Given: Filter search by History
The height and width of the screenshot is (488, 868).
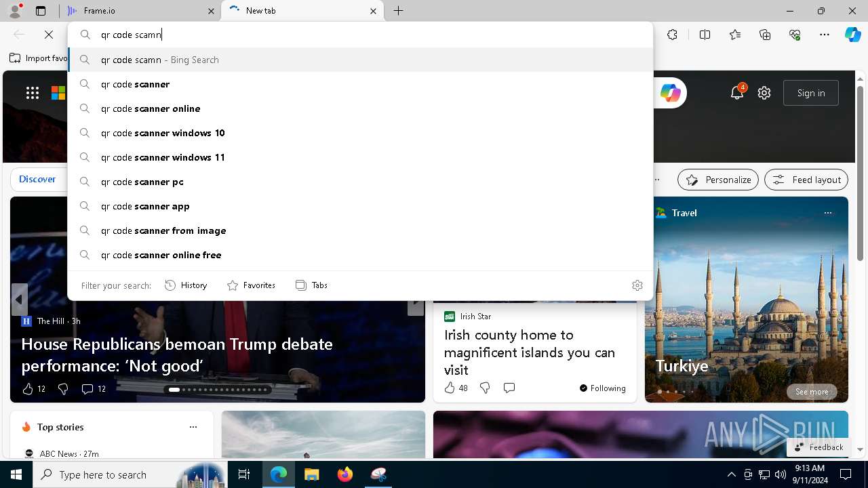Looking at the screenshot, I should pos(186,285).
